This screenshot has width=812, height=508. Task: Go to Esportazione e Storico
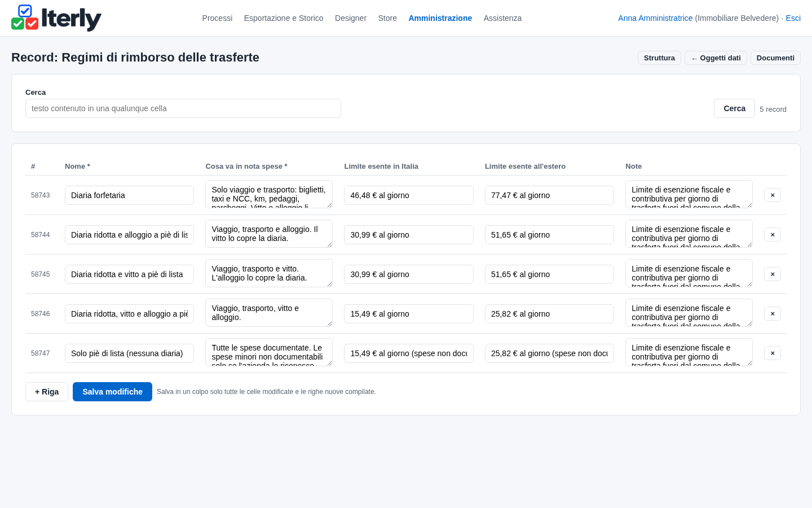tap(284, 18)
